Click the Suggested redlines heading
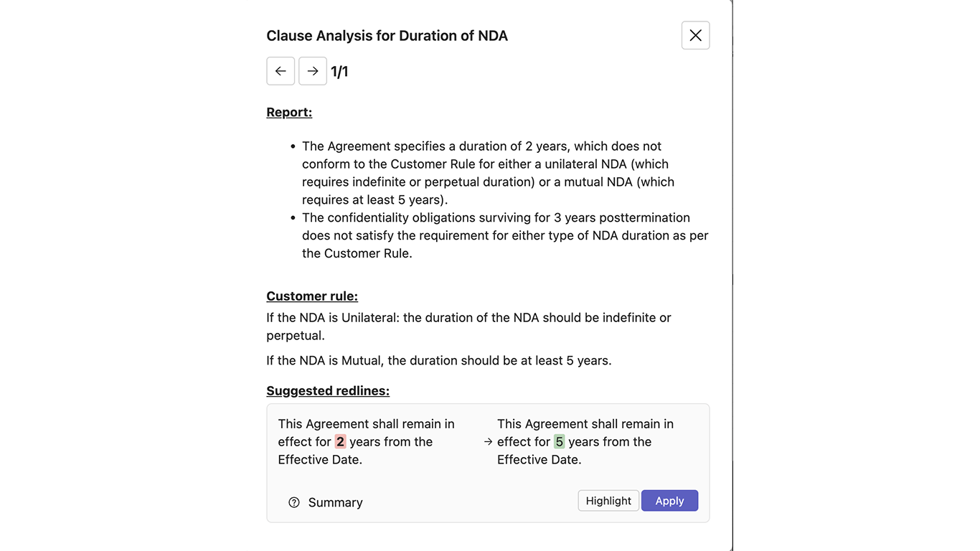 [x=328, y=391]
